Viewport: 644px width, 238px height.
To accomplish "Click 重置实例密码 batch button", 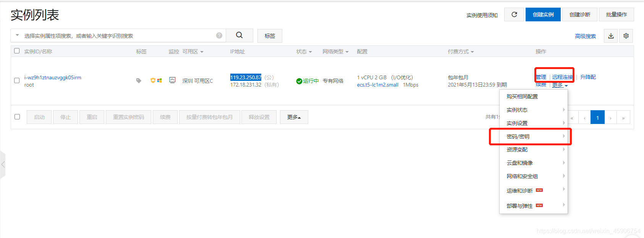I will [129, 117].
